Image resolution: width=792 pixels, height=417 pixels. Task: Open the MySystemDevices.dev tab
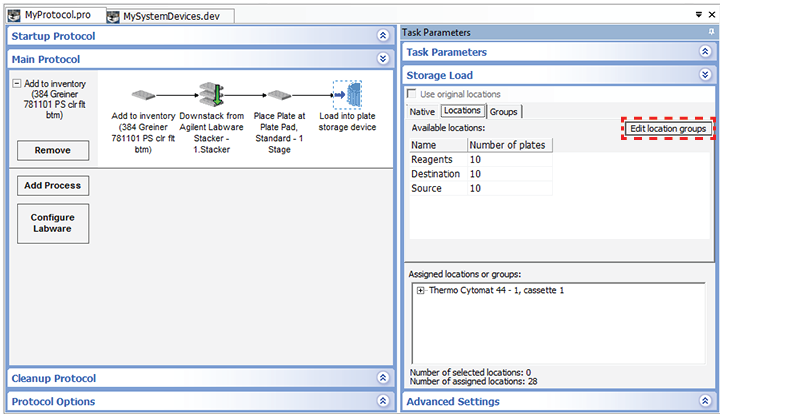[x=169, y=16]
